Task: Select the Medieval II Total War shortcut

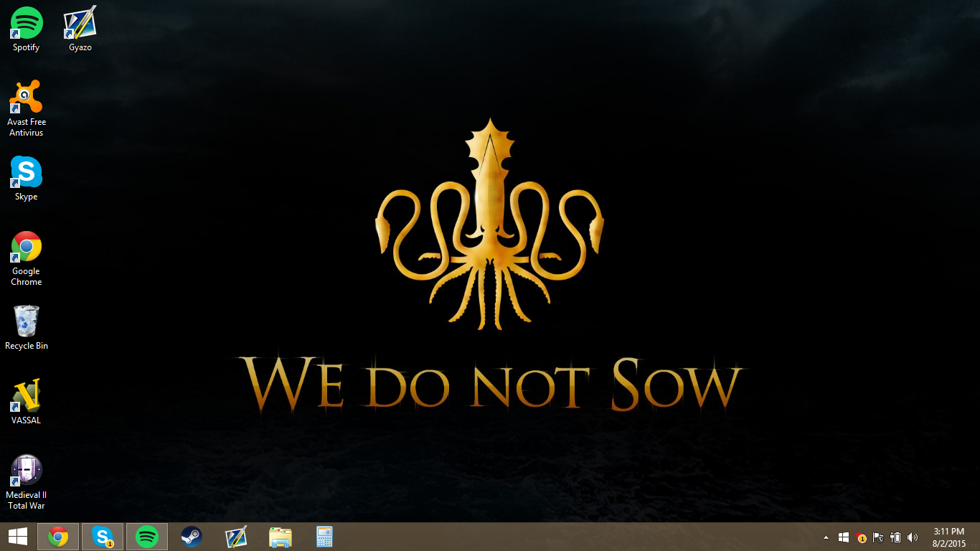Action: click(27, 482)
